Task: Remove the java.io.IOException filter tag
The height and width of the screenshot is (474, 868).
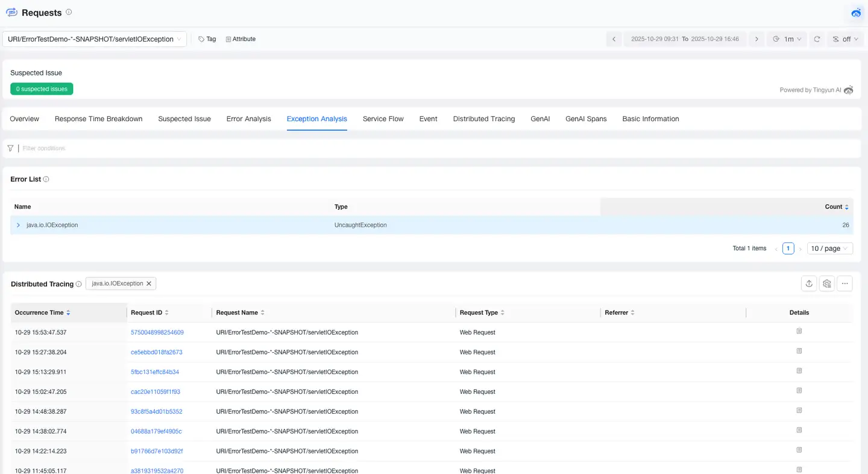Action: click(149, 283)
